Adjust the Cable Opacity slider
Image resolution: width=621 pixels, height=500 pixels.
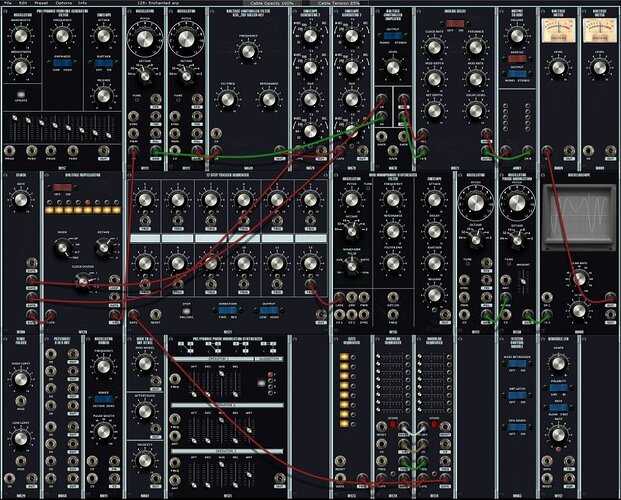[272, 3]
